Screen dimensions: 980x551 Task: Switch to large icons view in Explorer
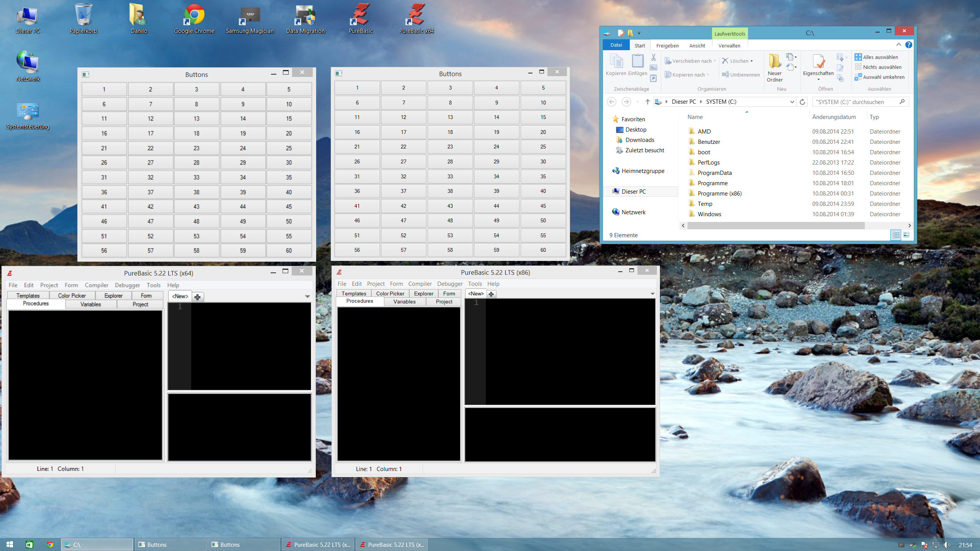click(906, 235)
